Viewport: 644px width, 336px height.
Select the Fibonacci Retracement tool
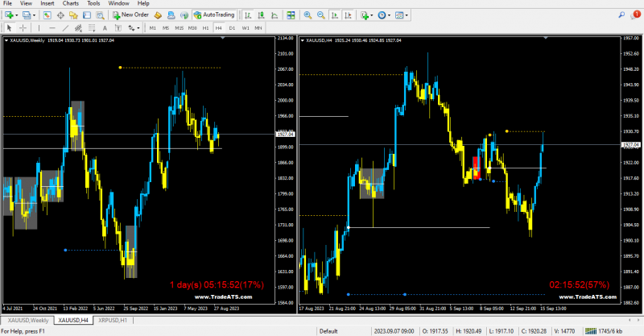click(92, 28)
